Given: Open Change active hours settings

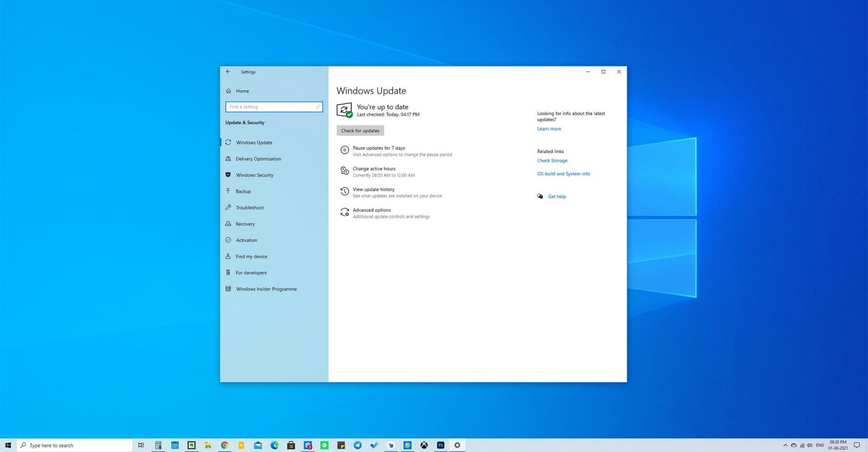Looking at the screenshot, I should pos(374,169).
